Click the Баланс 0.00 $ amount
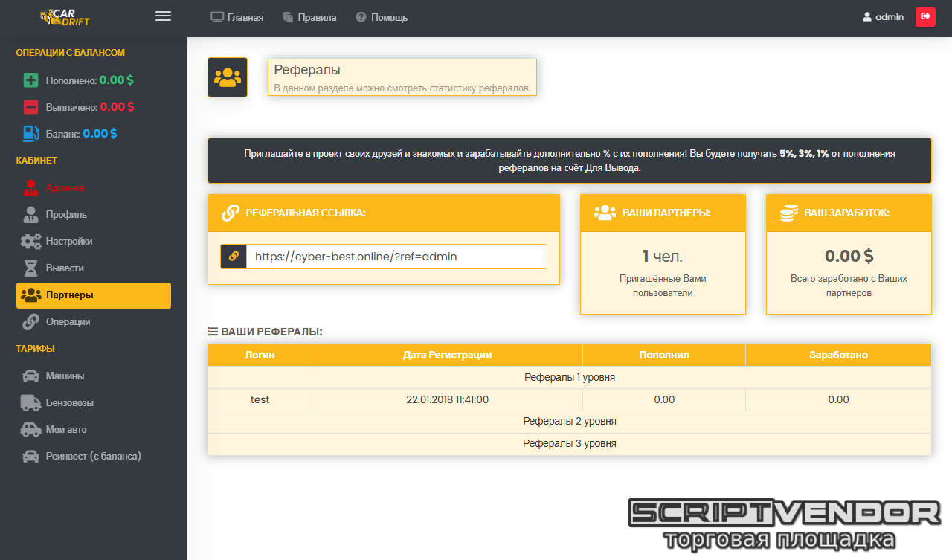This screenshot has height=560, width=952. coord(100,134)
